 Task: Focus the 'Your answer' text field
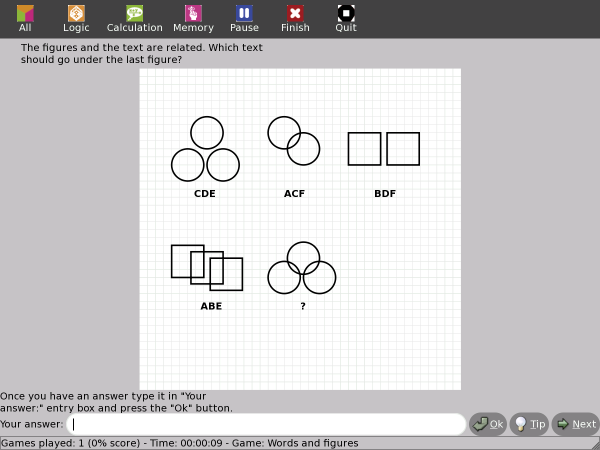point(267,424)
